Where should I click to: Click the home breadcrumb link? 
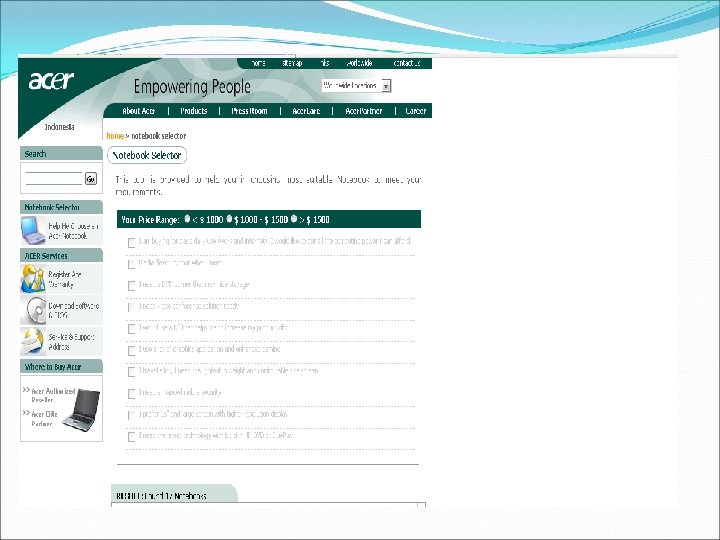tap(115, 136)
